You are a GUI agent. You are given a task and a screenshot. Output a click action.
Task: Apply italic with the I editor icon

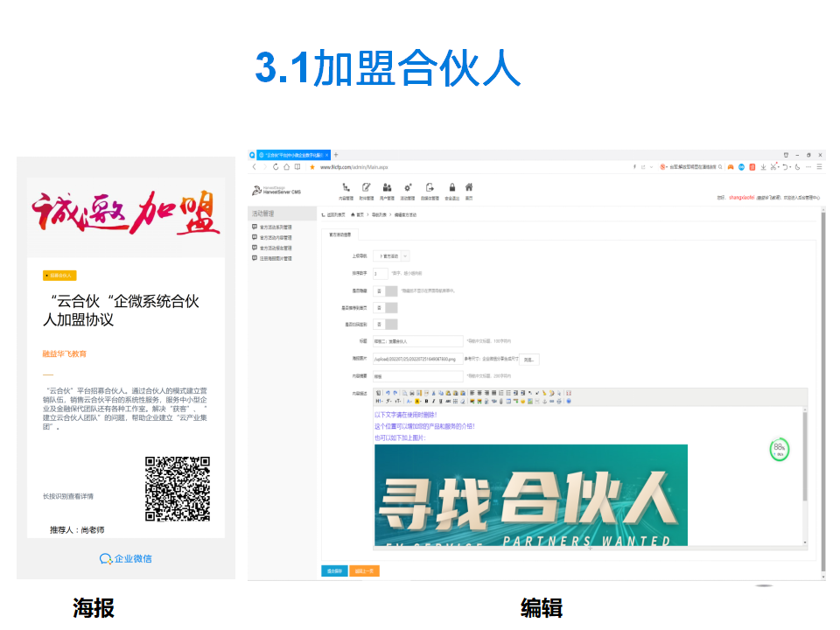click(433, 401)
